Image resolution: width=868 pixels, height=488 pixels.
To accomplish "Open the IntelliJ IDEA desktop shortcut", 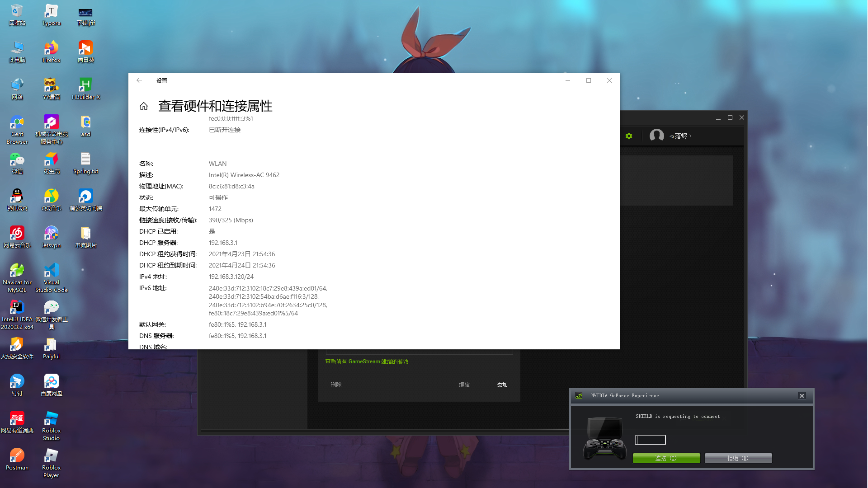I will click(x=17, y=308).
